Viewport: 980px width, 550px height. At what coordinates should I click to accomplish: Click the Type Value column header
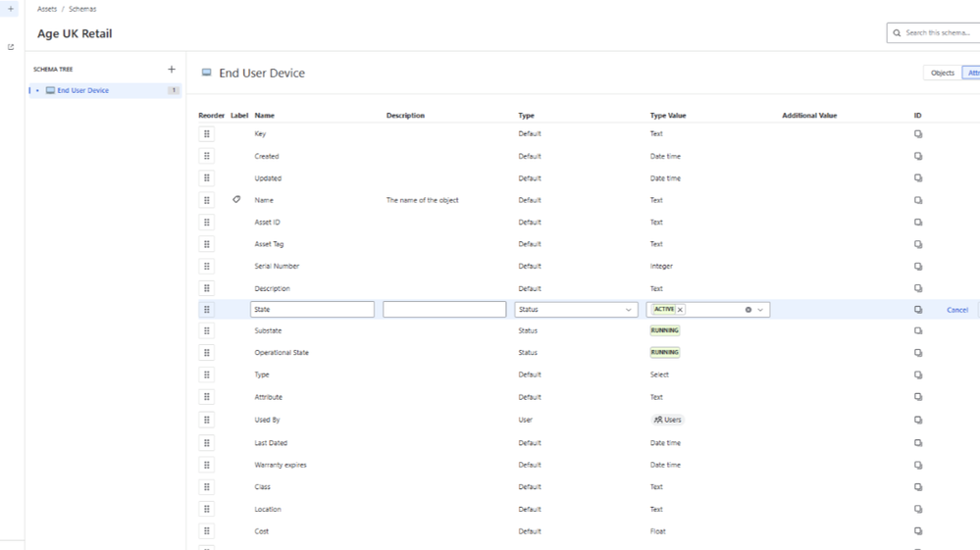coord(668,116)
